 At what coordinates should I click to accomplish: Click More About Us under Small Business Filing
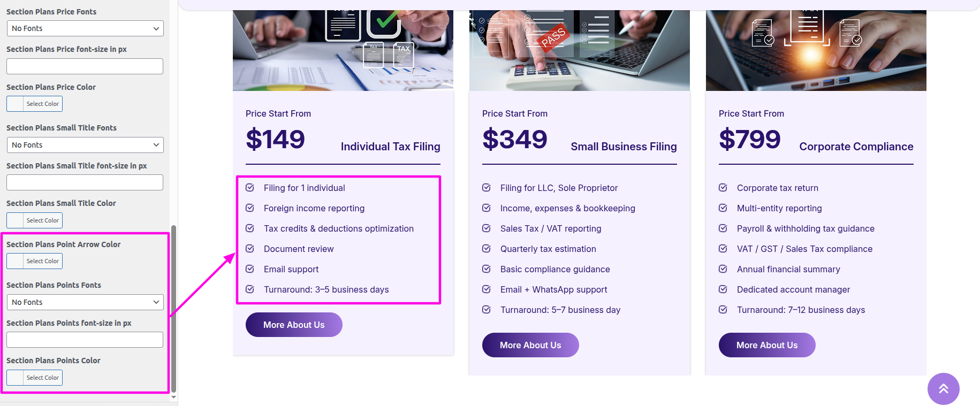pyautogui.click(x=530, y=345)
